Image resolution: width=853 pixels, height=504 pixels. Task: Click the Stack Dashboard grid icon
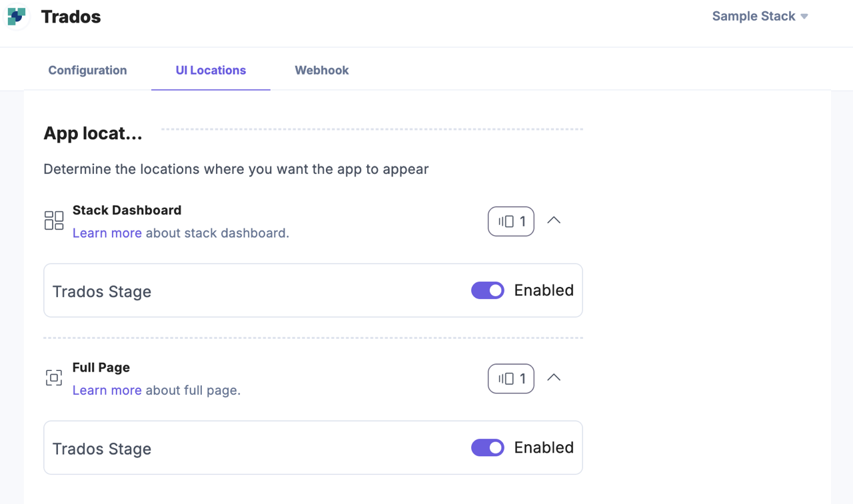[54, 220]
